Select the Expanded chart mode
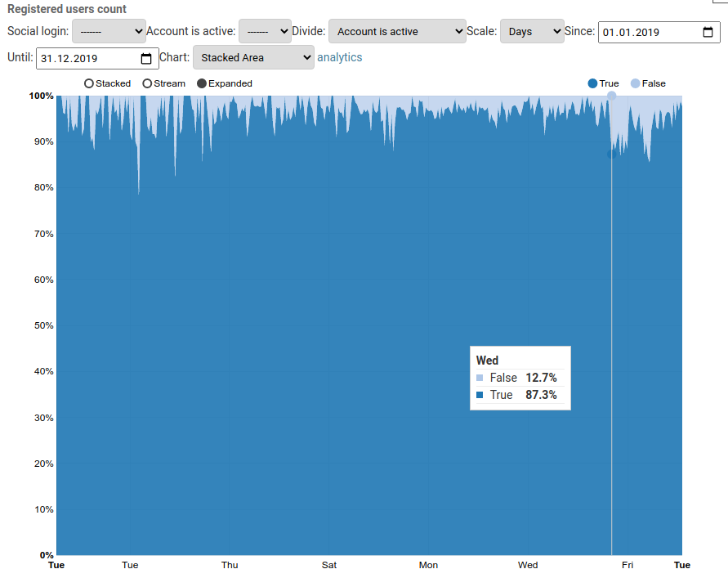 point(202,83)
